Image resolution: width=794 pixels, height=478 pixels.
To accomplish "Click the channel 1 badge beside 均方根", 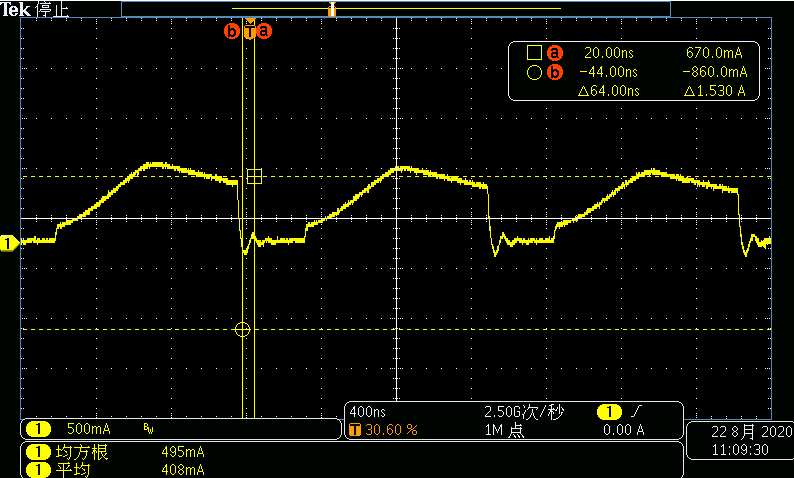I will (x=38, y=452).
